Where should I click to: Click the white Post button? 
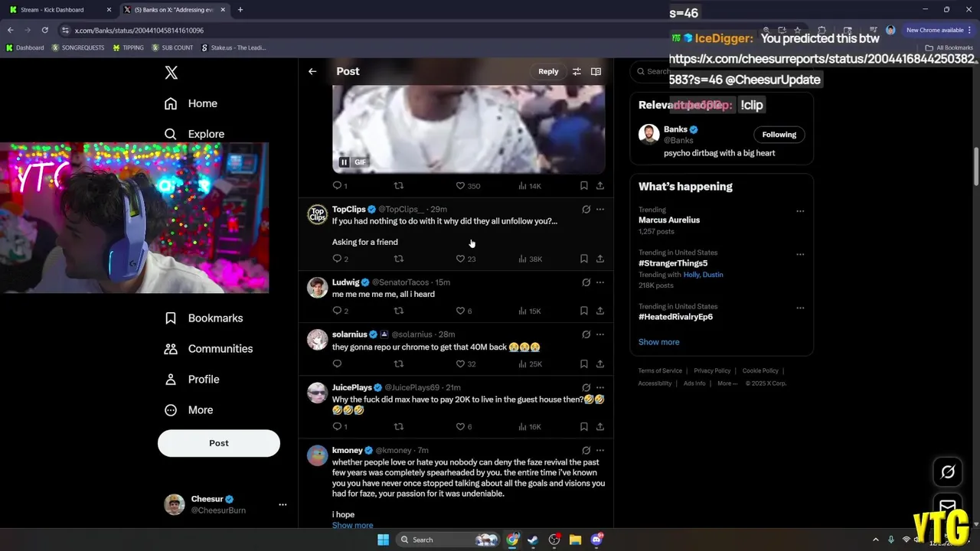point(219,443)
